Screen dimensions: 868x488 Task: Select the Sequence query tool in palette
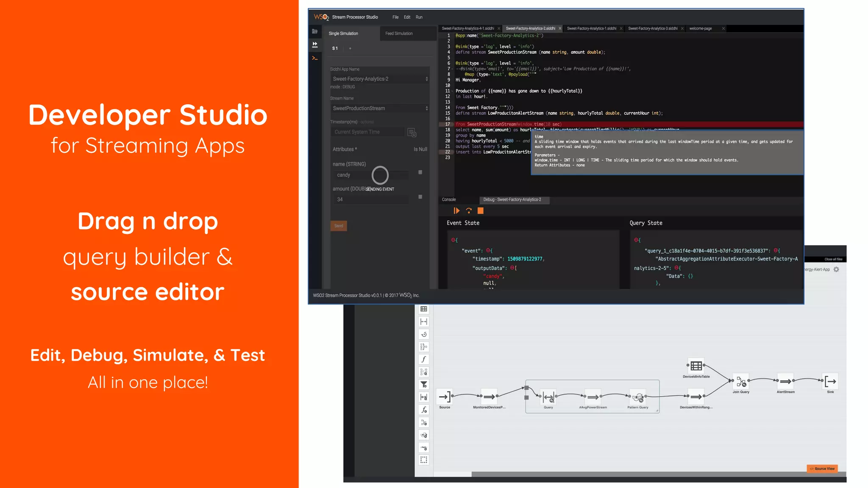pos(424,447)
